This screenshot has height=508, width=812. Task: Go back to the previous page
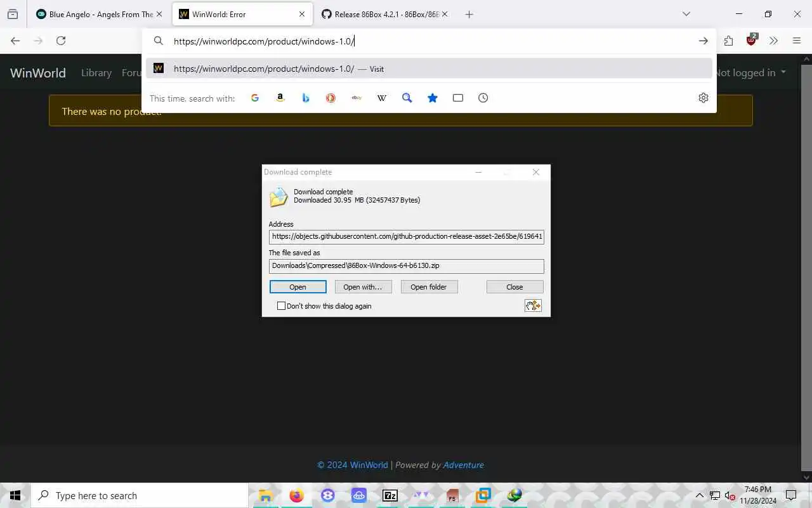(x=15, y=41)
